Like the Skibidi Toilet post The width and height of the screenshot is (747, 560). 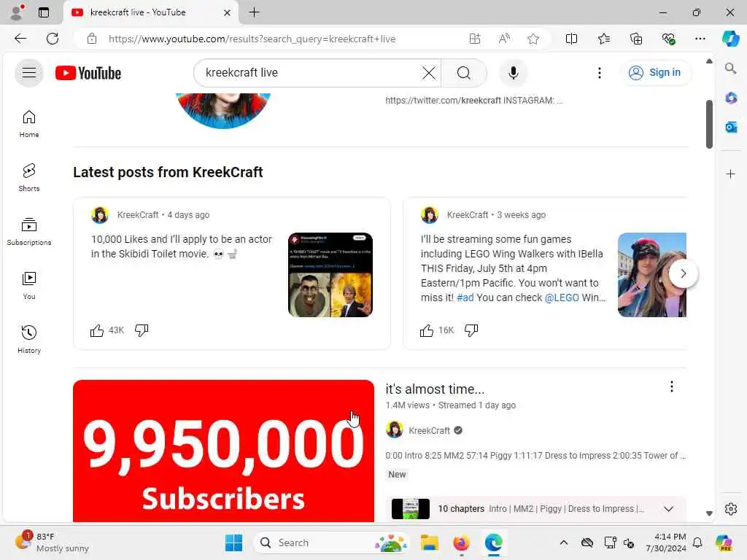(x=97, y=330)
